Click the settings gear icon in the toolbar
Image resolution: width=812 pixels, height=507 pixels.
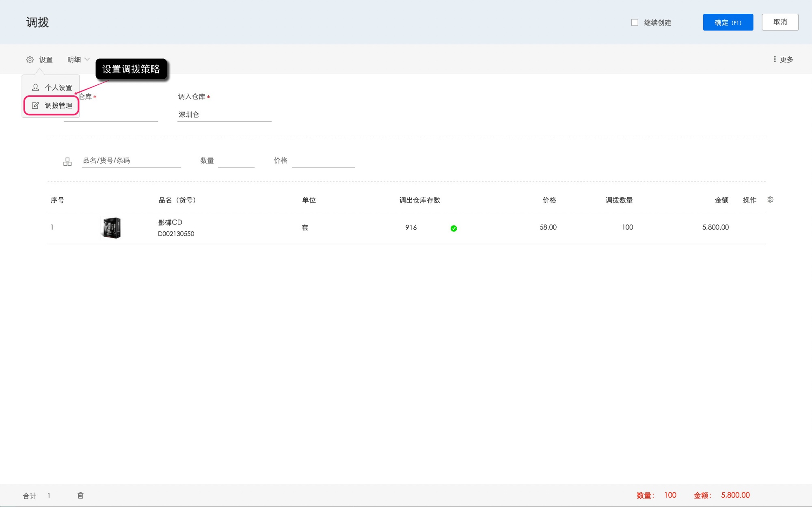(30, 60)
